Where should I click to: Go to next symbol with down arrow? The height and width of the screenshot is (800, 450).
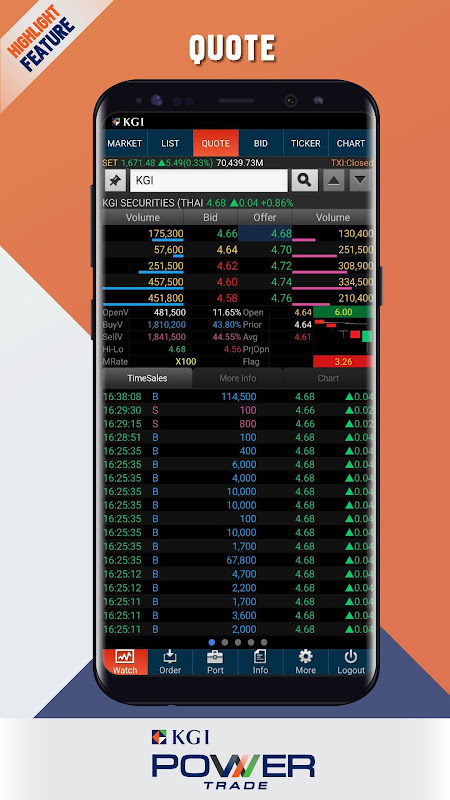[360, 181]
